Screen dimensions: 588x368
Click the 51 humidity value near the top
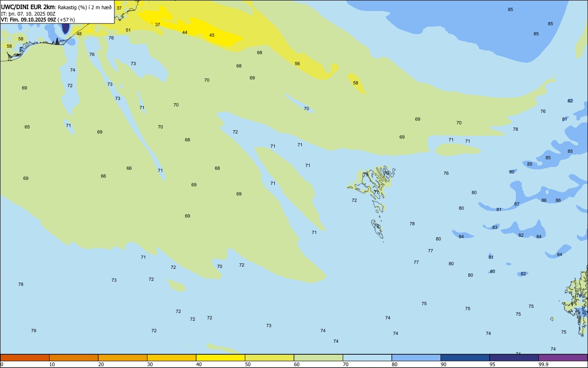point(128,30)
